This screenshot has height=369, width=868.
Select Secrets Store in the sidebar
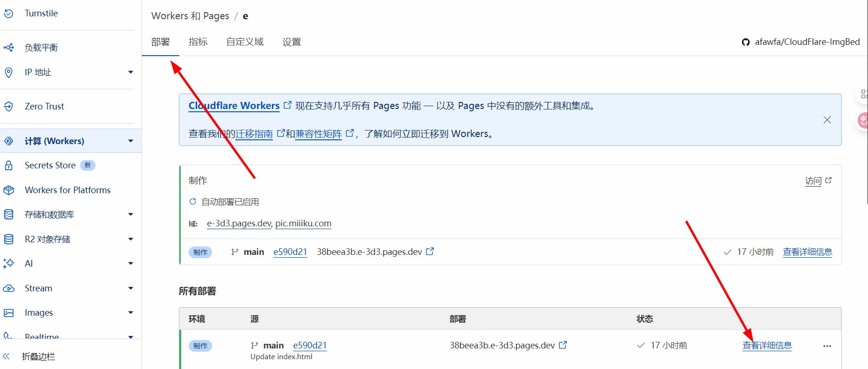50,165
